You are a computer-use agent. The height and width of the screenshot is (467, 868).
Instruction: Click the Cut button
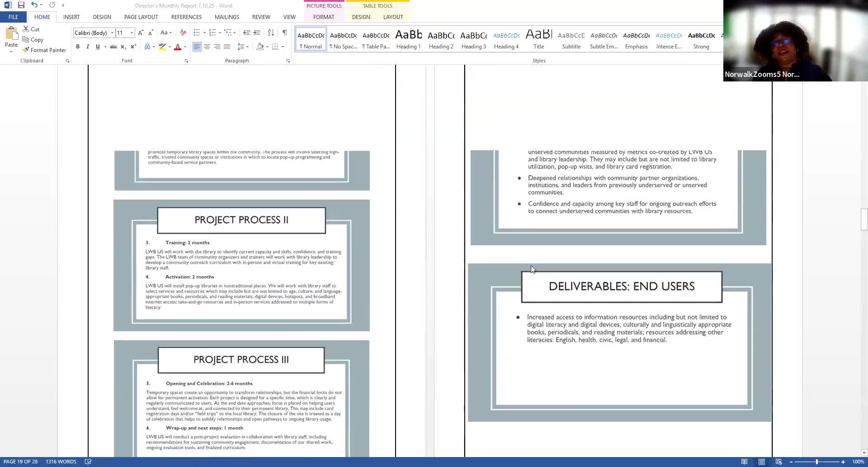[x=31, y=29]
